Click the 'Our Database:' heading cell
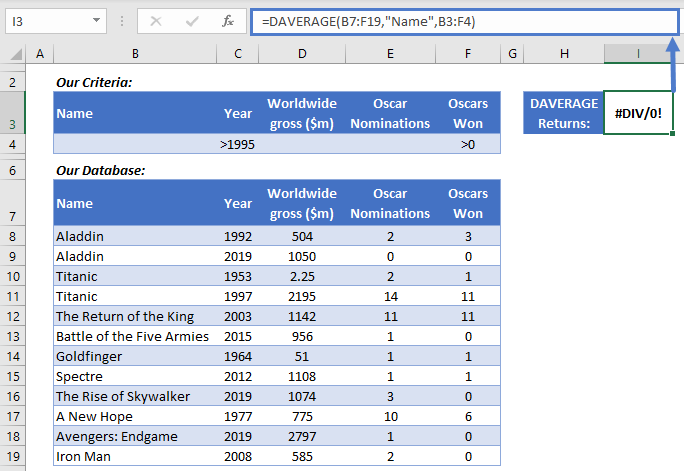 coord(135,170)
